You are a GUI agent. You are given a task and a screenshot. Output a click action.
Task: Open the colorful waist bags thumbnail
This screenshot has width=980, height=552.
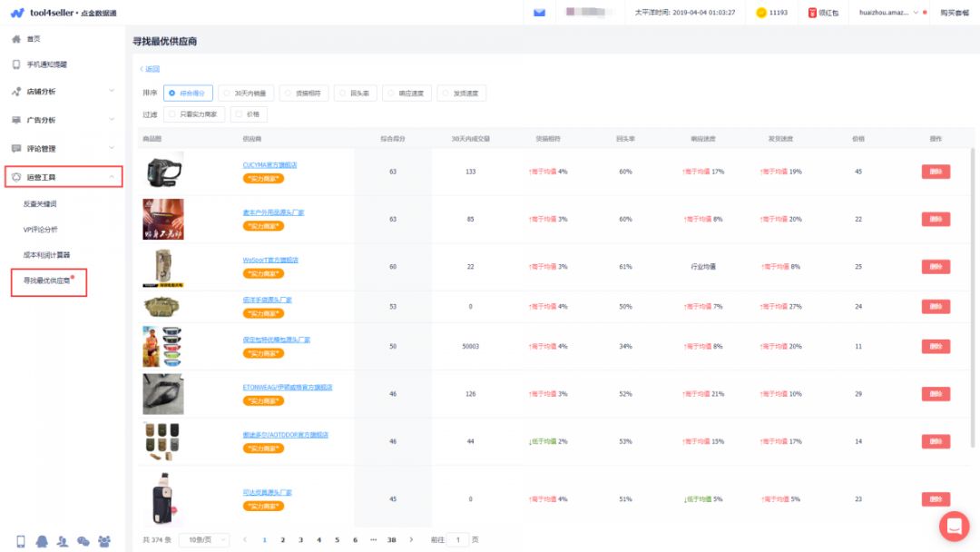163,346
